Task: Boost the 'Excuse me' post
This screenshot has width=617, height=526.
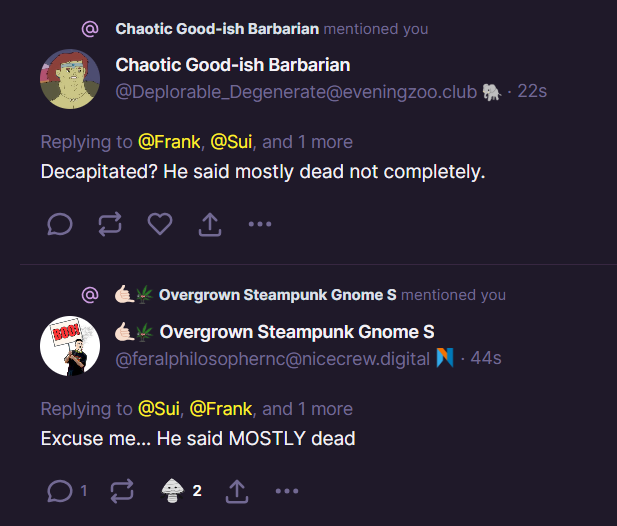Action: click(x=122, y=491)
